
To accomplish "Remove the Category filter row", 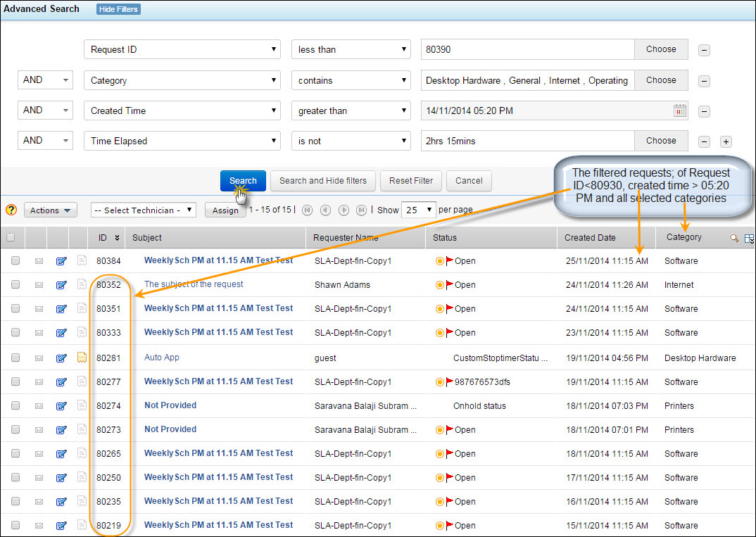I will coord(704,81).
